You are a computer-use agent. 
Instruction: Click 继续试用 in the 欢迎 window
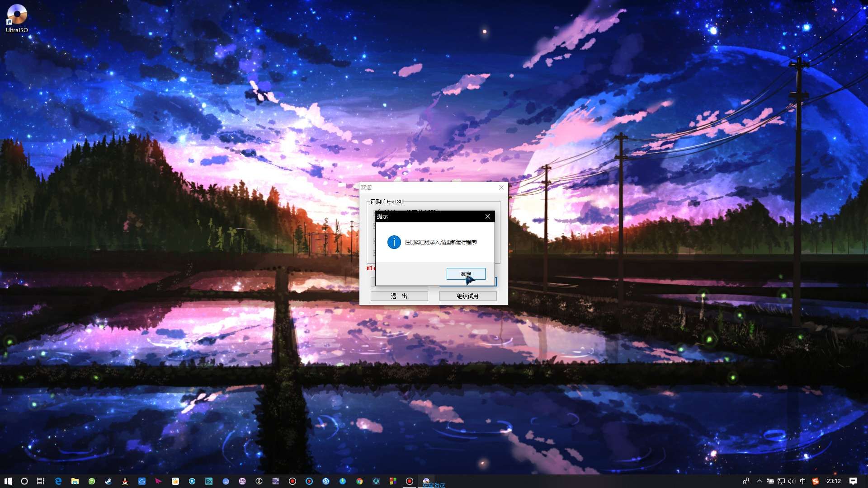click(x=468, y=296)
